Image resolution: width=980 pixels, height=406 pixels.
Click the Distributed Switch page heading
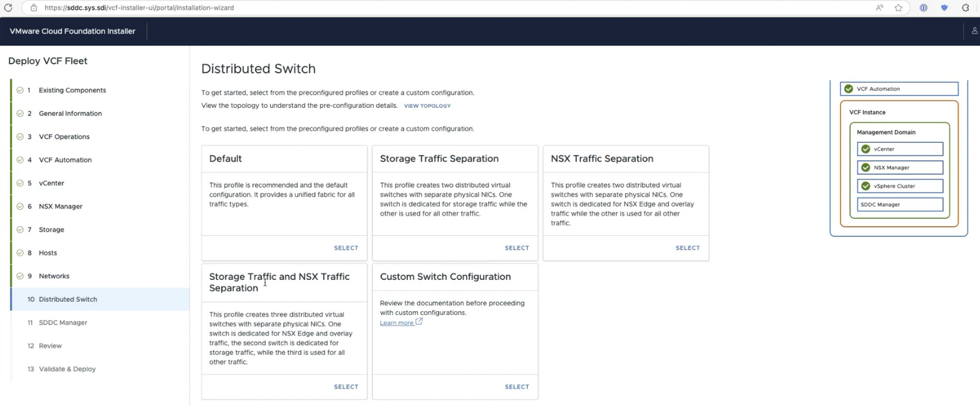click(x=258, y=69)
